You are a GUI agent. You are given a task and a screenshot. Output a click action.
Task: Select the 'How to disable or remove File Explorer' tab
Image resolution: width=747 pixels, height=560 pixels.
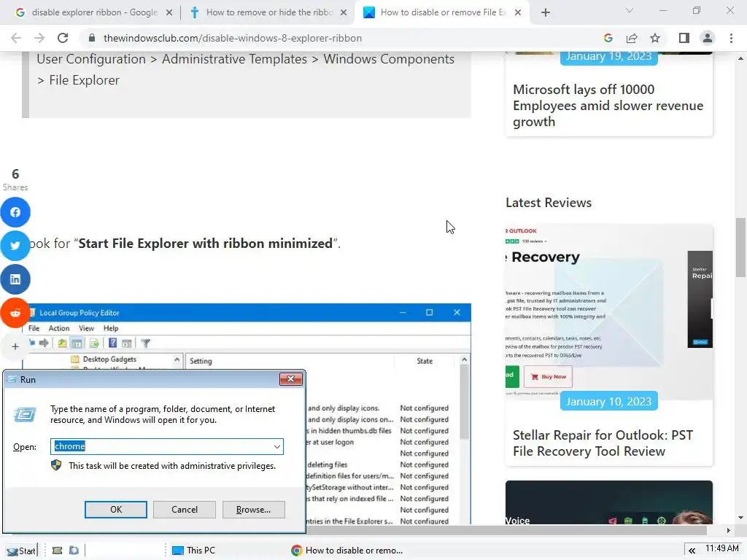pyautogui.click(x=441, y=12)
